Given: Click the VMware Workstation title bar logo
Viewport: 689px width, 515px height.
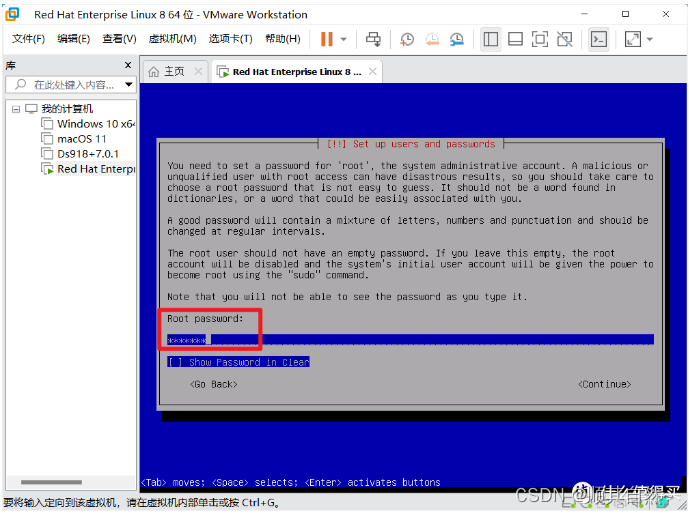Looking at the screenshot, I should 12,14.
